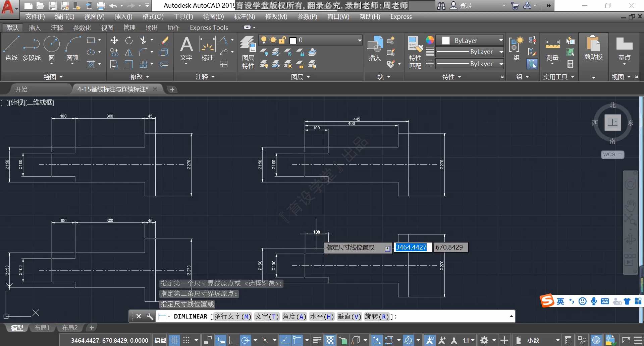Activate the Mirror tool
This screenshot has height=346, width=644.
coord(129,52)
